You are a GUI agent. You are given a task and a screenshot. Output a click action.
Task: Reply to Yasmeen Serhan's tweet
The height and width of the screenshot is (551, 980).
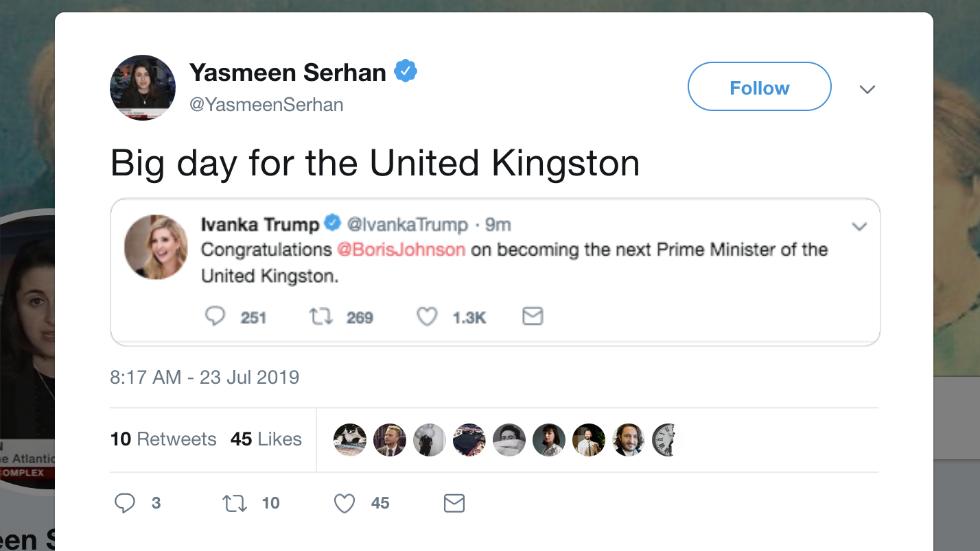[x=125, y=503]
